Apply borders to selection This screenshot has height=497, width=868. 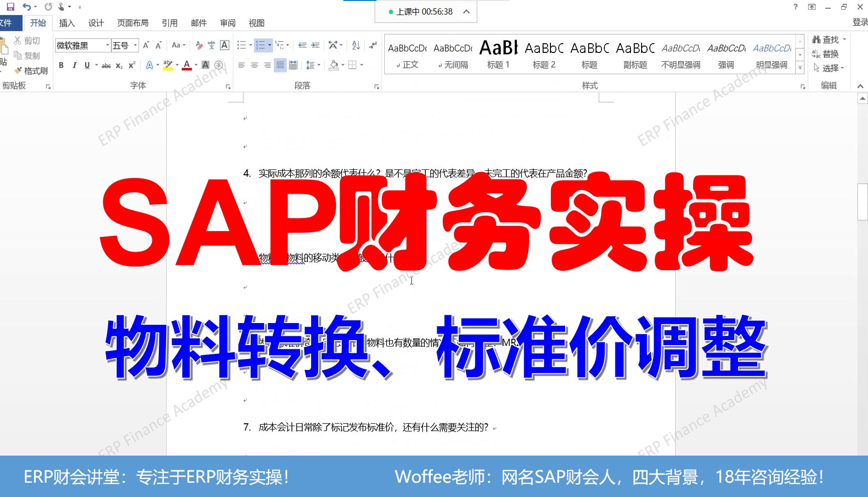pos(352,65)
